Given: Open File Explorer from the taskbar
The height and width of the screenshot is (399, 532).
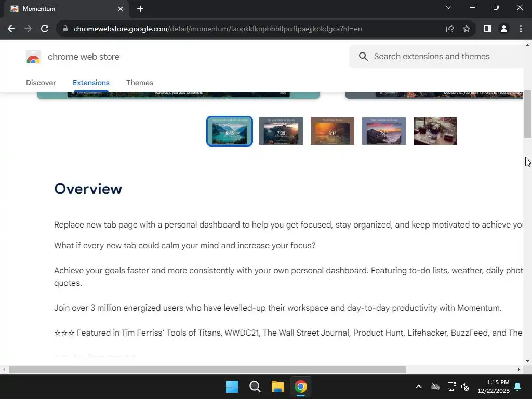Looking at the screenshot, I should 277,387.
